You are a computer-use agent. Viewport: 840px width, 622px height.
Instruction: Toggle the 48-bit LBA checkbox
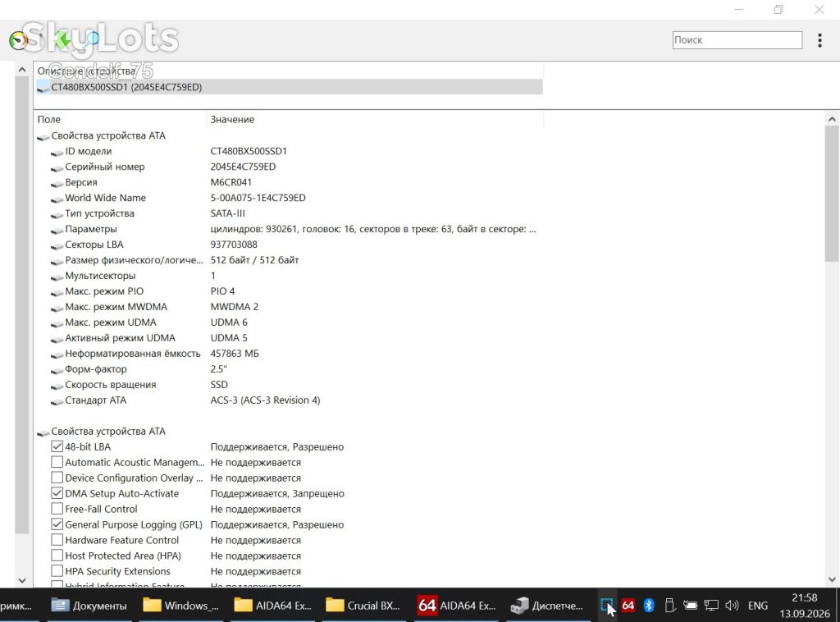(x=57, y=446)
